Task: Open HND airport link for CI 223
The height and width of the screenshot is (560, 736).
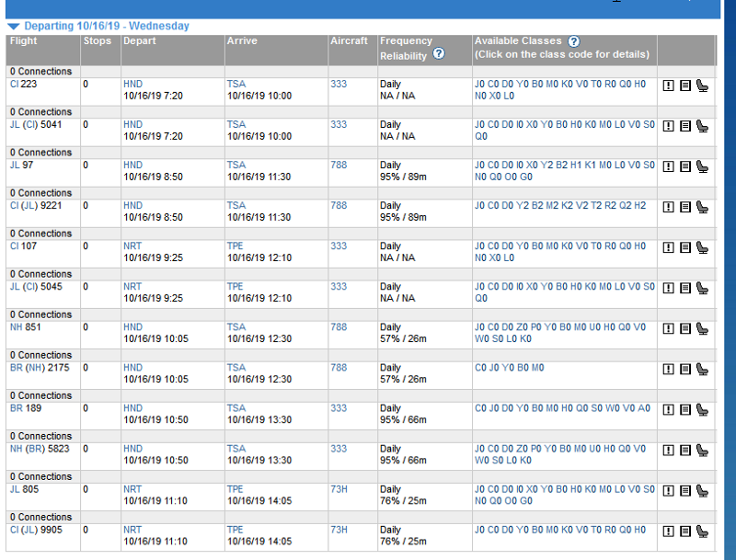Action: (132, 84)
